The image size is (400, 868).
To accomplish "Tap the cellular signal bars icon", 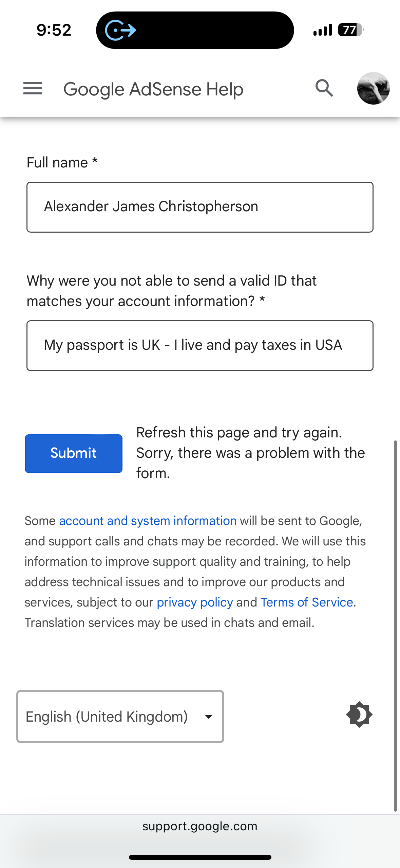I will (323, 30).
